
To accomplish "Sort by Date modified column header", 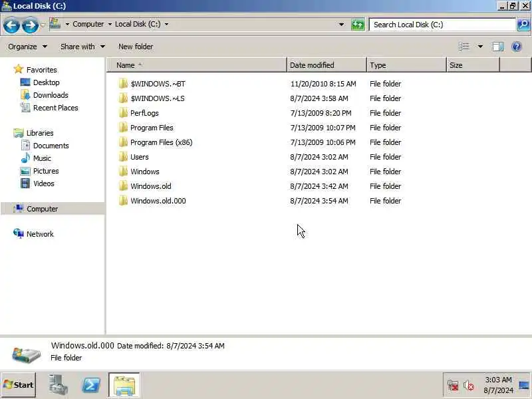I will pos(327,65).
